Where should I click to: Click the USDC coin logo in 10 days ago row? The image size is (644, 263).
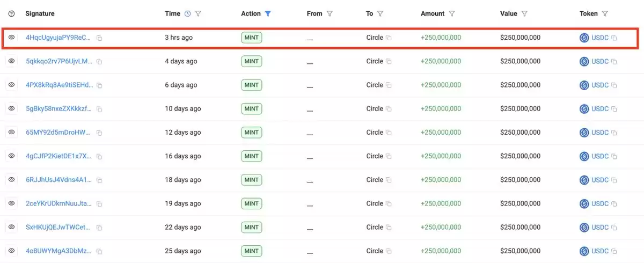click(584, 108)
